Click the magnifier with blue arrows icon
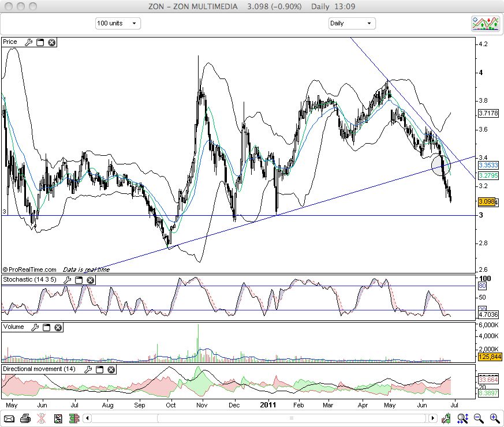The height and width of the screenshot is (427, 504). [463, 418]
